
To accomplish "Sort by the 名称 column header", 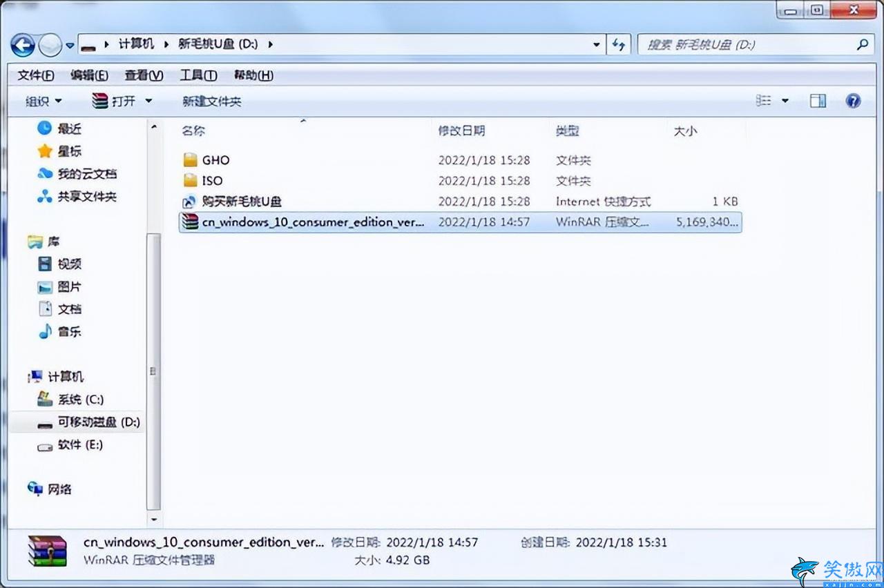I will (193, 130).
